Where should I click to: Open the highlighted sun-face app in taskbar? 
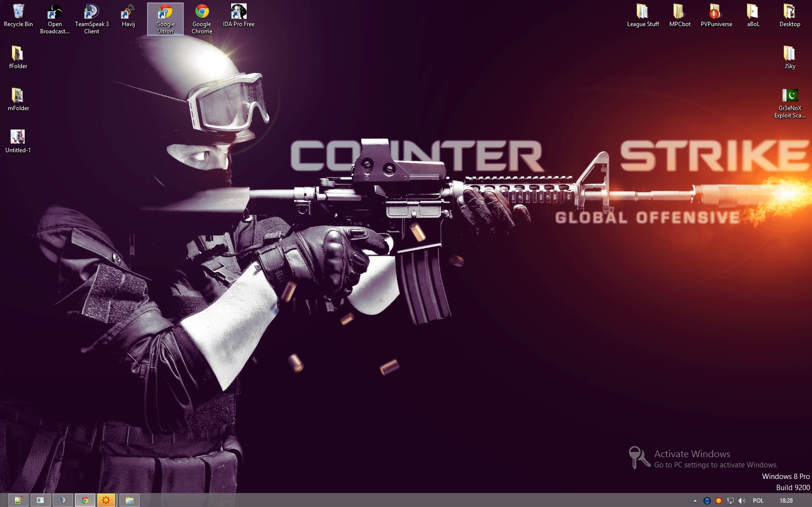pos(106,500)
